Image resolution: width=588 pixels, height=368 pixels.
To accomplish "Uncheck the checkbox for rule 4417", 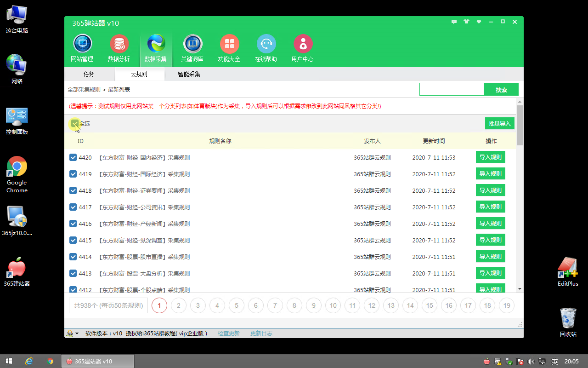I will [x=73, y=207].
